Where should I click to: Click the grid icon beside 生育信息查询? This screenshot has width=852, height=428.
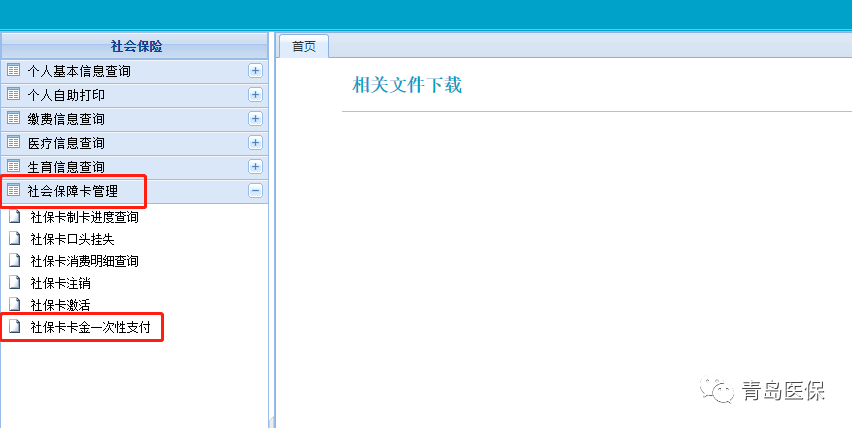(14, 167)
